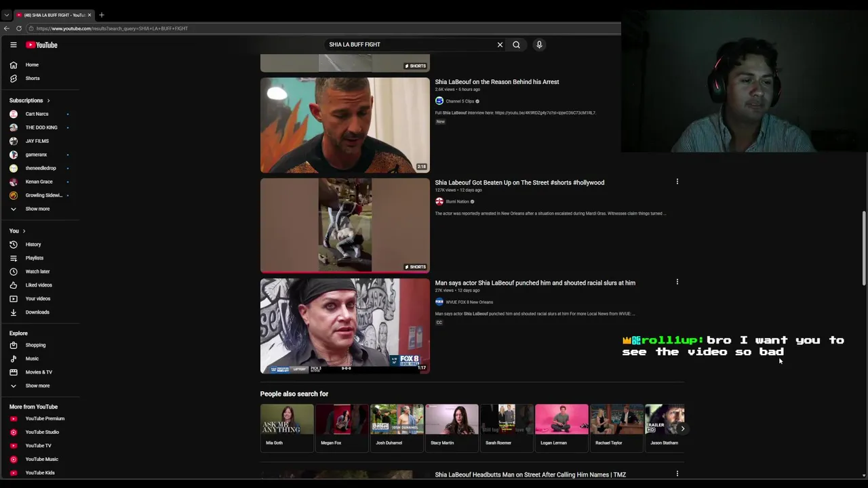Open WVUE FOX 8 New Orleans channel link
Viewport: 868px width, 488px height.
469,302
